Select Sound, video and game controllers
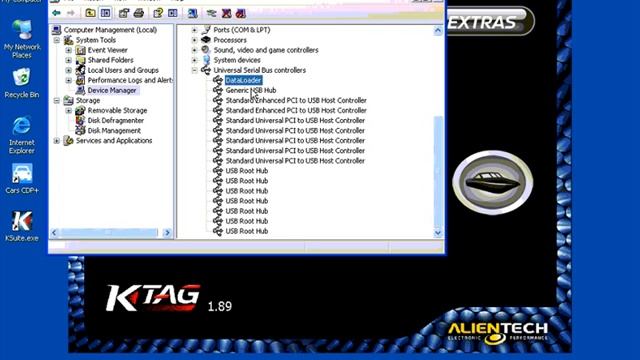Viewport: 640px width, 360px height. click(x=266, y=50)
